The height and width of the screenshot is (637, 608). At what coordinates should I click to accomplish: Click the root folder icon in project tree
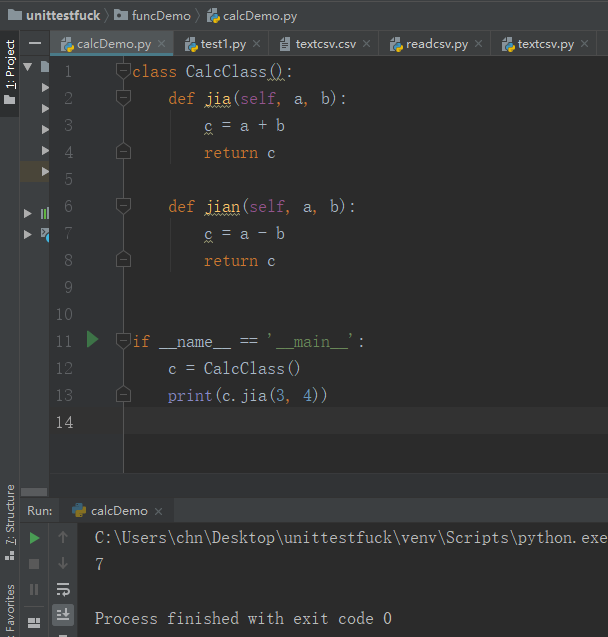click(45, 67)
